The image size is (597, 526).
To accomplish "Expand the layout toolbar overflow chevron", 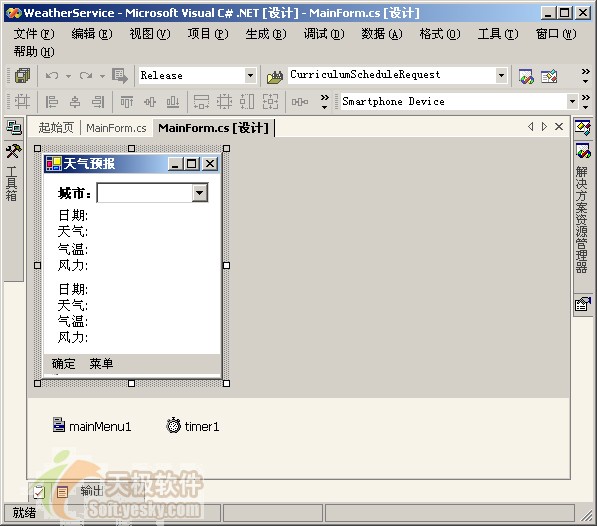I will [x=324, y=102].
